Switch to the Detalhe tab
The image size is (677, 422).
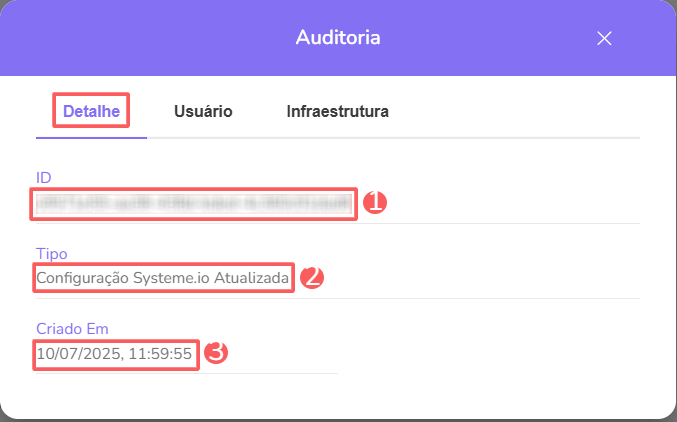point(92,111)
